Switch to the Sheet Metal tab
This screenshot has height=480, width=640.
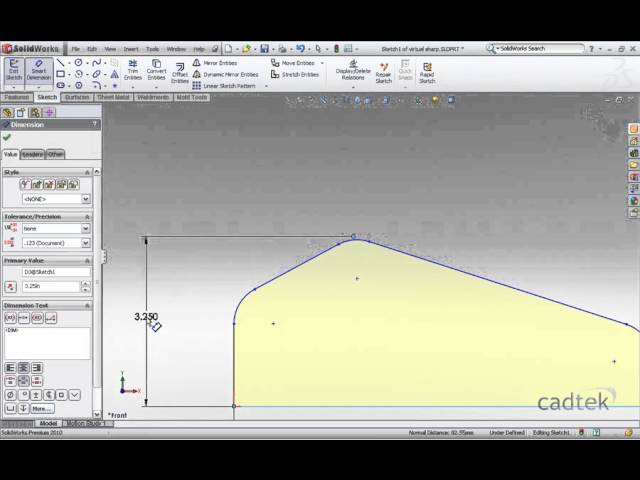point(113,97)
